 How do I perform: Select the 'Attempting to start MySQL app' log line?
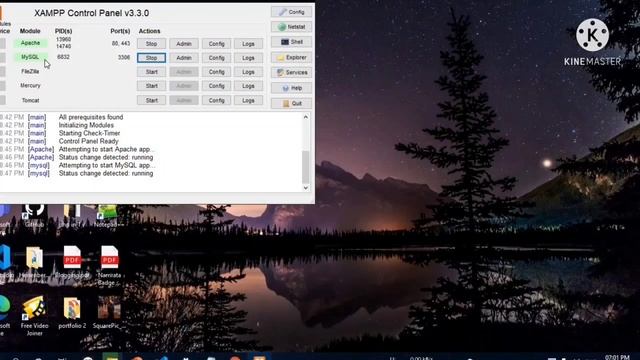click(107, 165)
